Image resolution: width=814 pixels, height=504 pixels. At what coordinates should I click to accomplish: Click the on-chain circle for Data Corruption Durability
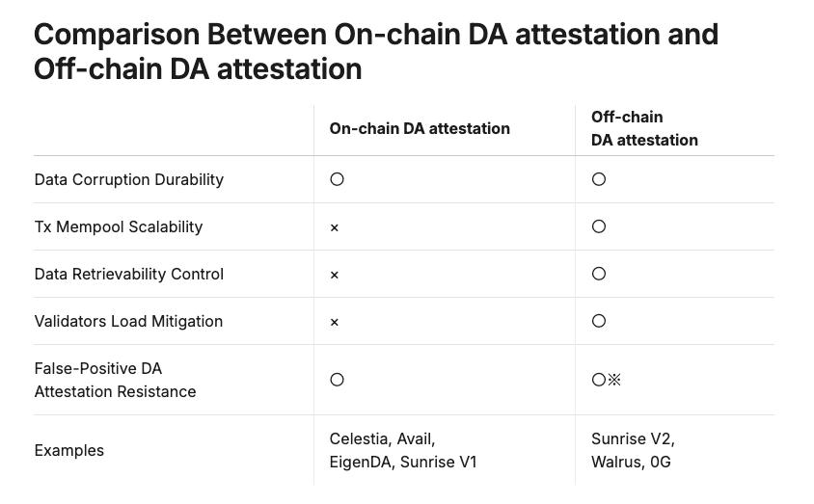click(337, 179)
